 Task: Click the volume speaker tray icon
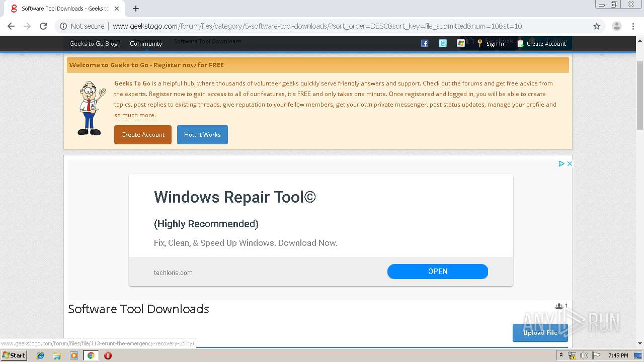click(584, 355)
